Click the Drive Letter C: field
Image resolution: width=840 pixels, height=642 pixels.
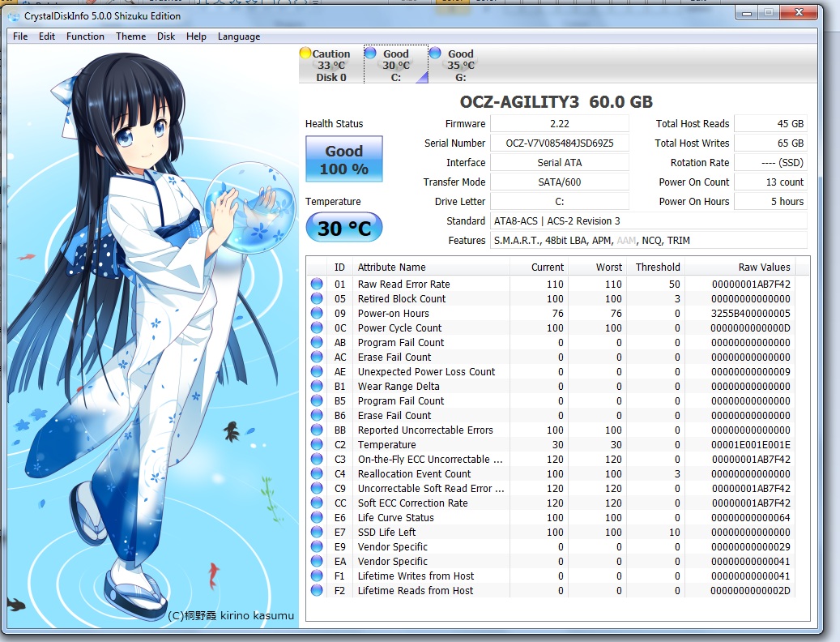pos(559,202)
